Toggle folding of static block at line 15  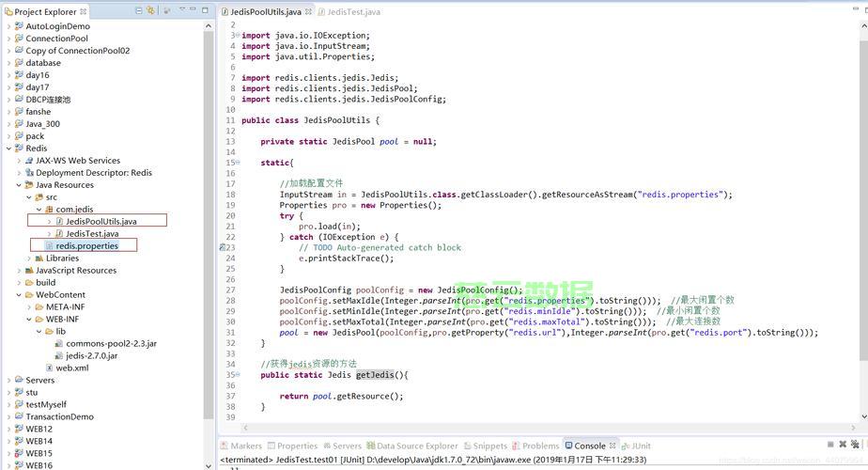pyautogui.click(x=238, y=163)
